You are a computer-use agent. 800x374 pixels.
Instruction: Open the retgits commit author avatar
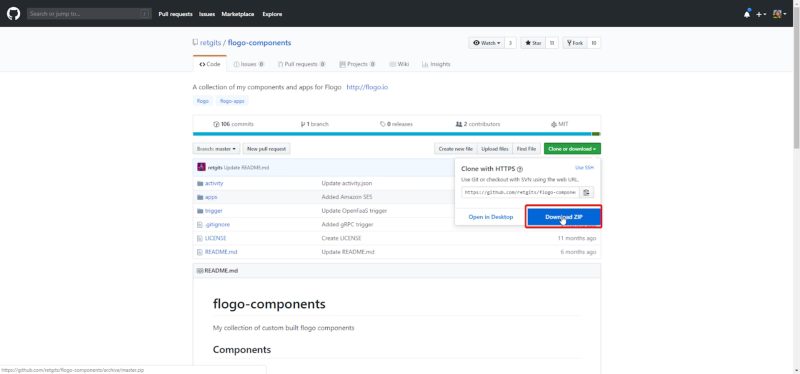[x=201, y=167]
